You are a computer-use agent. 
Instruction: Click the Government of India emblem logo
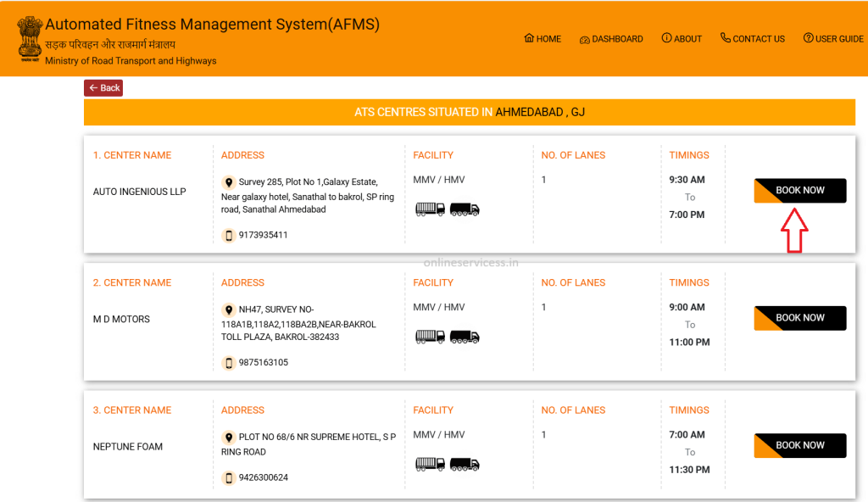point(30,38)
